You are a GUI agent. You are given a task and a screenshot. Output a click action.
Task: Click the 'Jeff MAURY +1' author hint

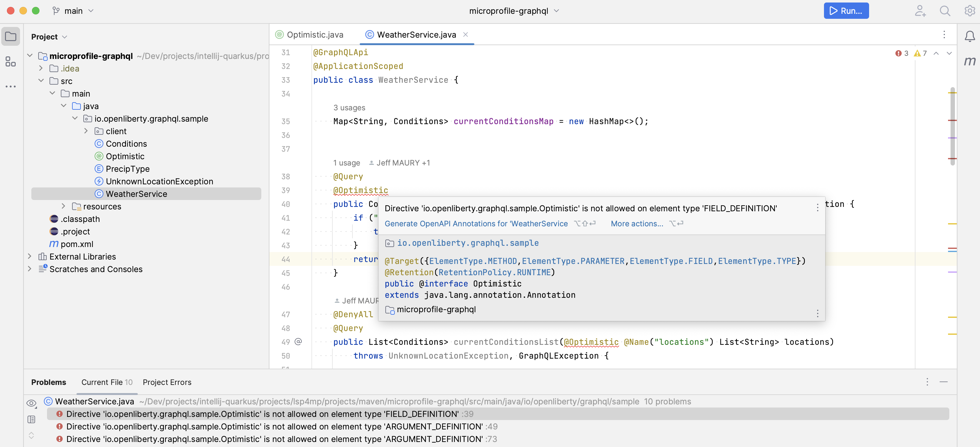click(x=399, y=163)
